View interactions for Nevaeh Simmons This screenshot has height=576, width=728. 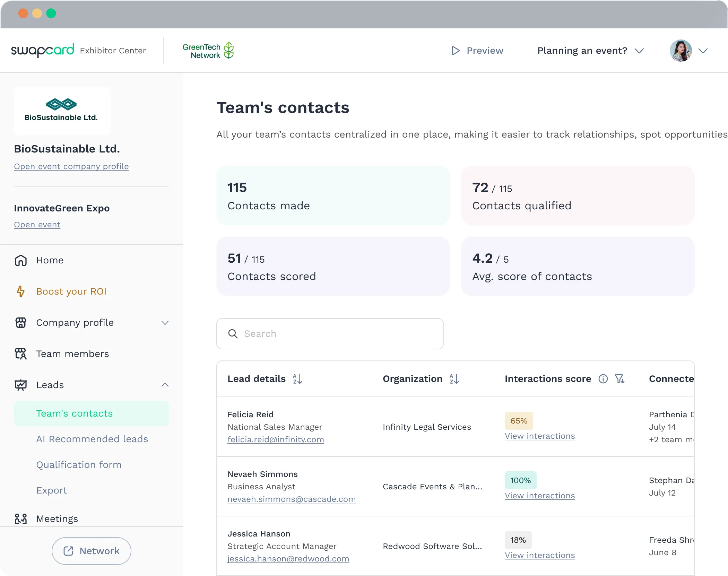coord(540,496)
